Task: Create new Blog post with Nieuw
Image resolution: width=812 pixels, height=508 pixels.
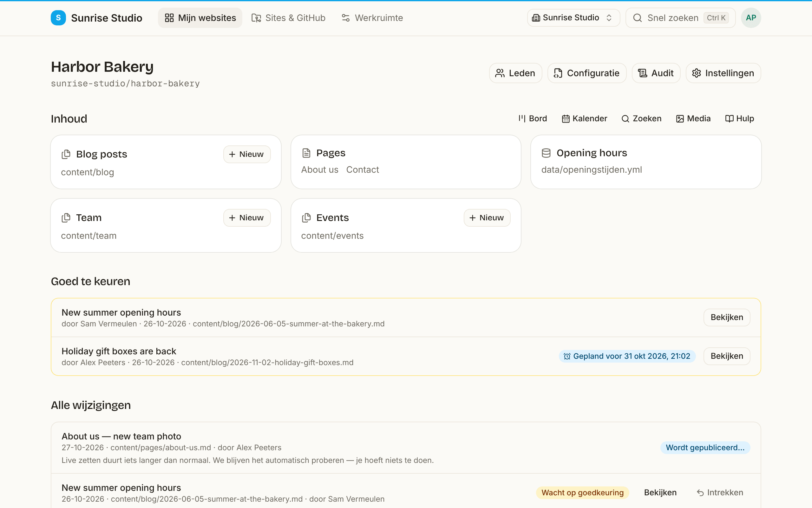Action: pyautogui.click(x=247, y=154)
